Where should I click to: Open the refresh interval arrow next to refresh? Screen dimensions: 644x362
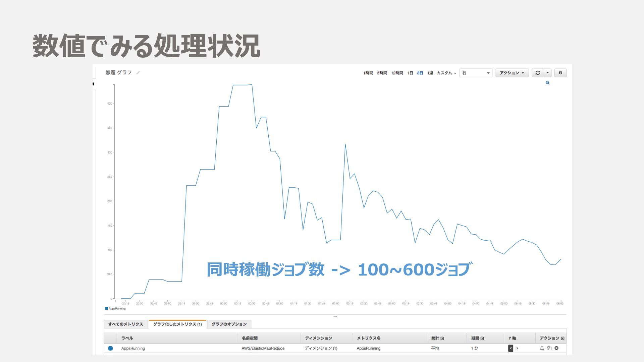tap(547, 73)
